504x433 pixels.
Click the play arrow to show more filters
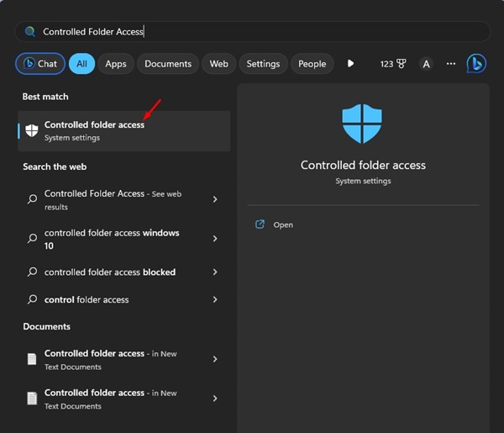tap(350, 64)
